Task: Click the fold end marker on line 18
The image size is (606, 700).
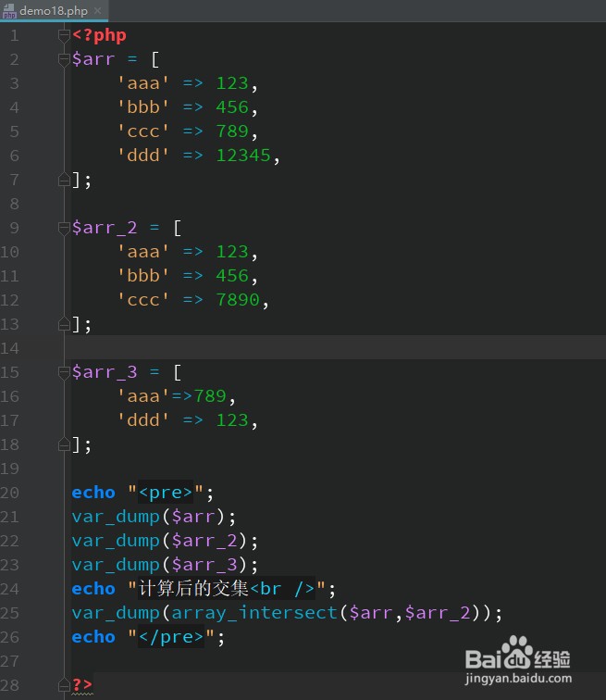Action: [64, 445]
